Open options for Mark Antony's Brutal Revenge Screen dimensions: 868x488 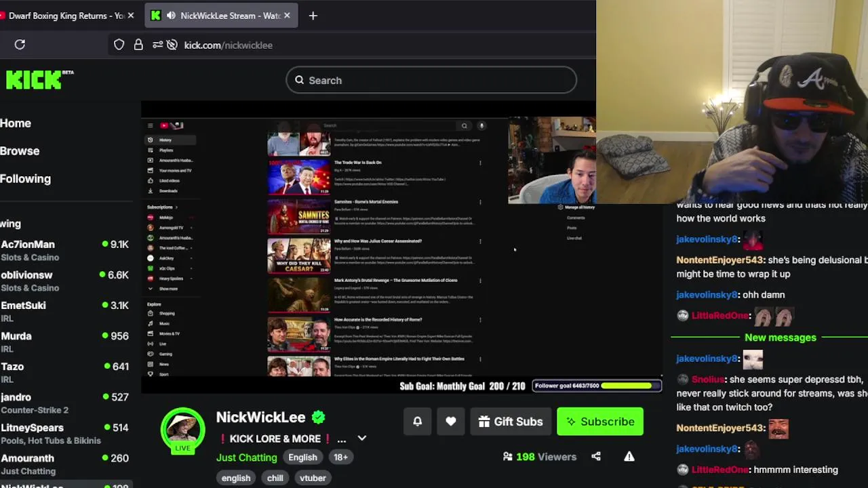point(480,281)
